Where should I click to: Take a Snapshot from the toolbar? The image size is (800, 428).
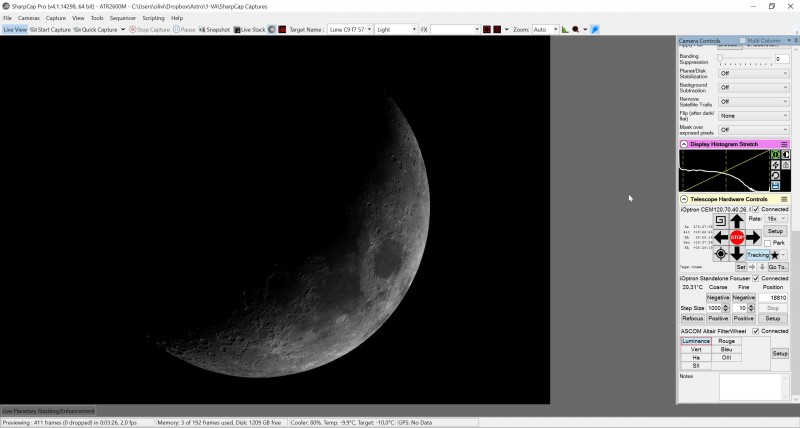pyautogui.click(x=214, y=30)
